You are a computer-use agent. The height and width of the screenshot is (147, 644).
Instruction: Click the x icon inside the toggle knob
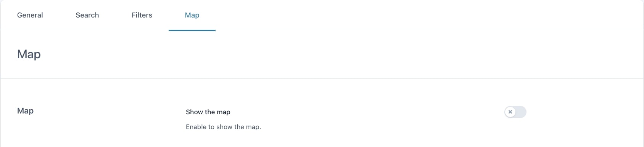(x=510, y=112)
